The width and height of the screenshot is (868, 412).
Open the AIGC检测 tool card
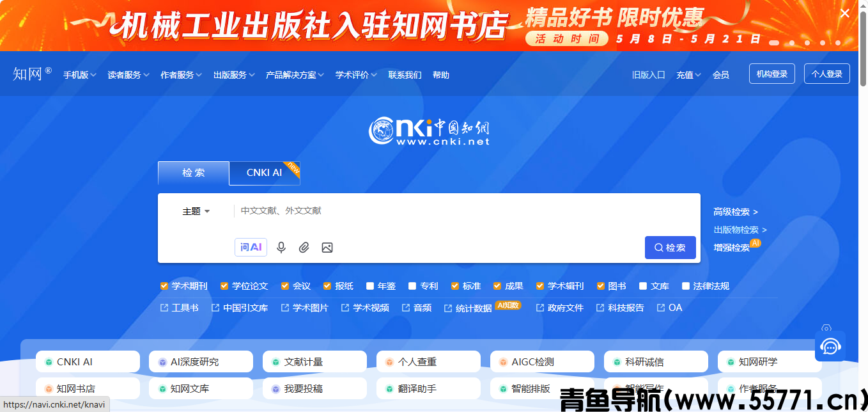(x=542, y=361)
